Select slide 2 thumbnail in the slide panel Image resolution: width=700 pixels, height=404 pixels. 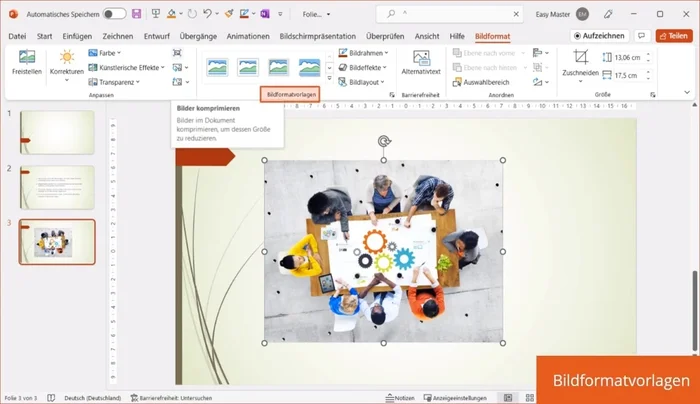(58, 187)
